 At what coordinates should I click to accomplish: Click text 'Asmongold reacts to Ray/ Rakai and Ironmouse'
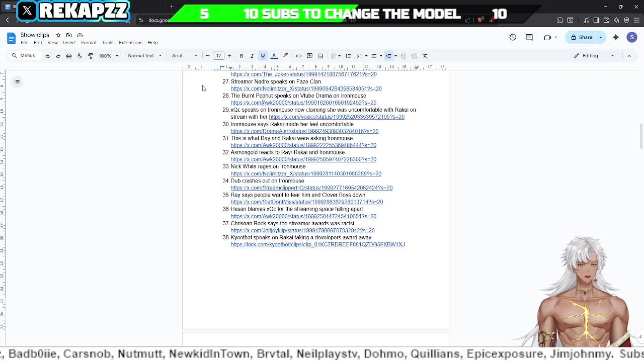click(288, 152)
